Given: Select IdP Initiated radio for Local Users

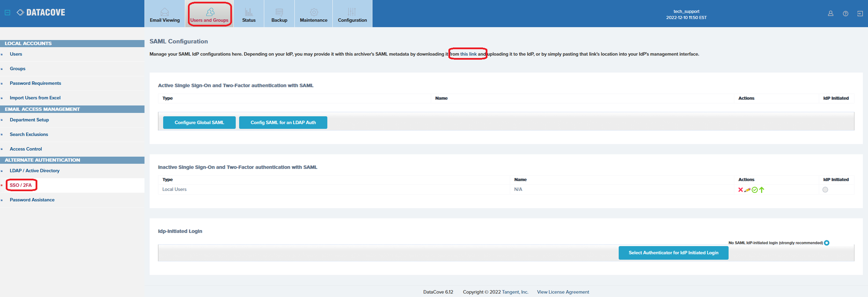Looking at the screenshot, I should click(x=825, y=190).
